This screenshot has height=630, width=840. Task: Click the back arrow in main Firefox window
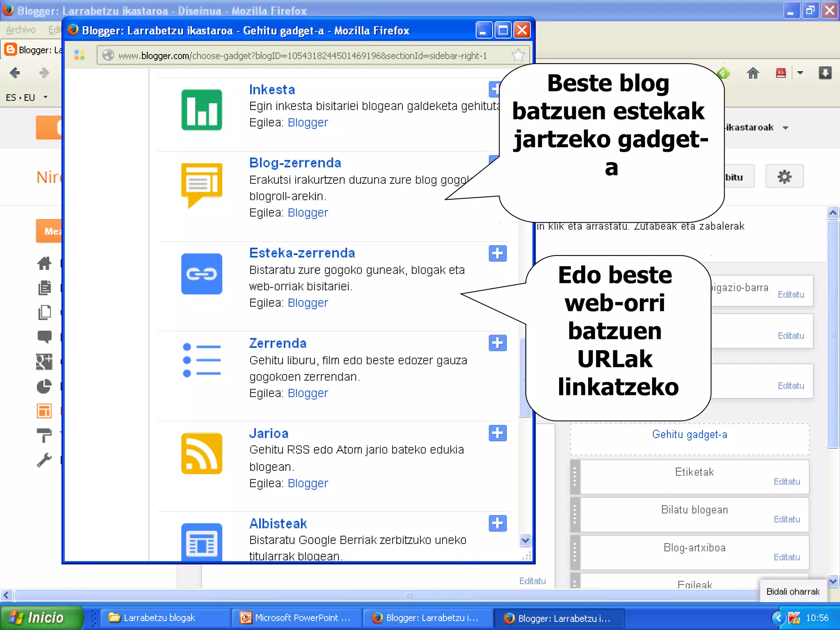15,73
